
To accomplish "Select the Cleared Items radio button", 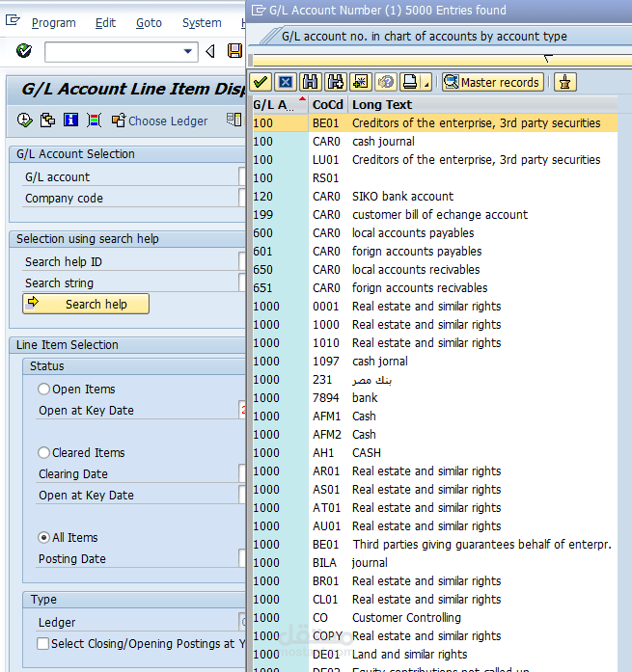I will (43, 452).
